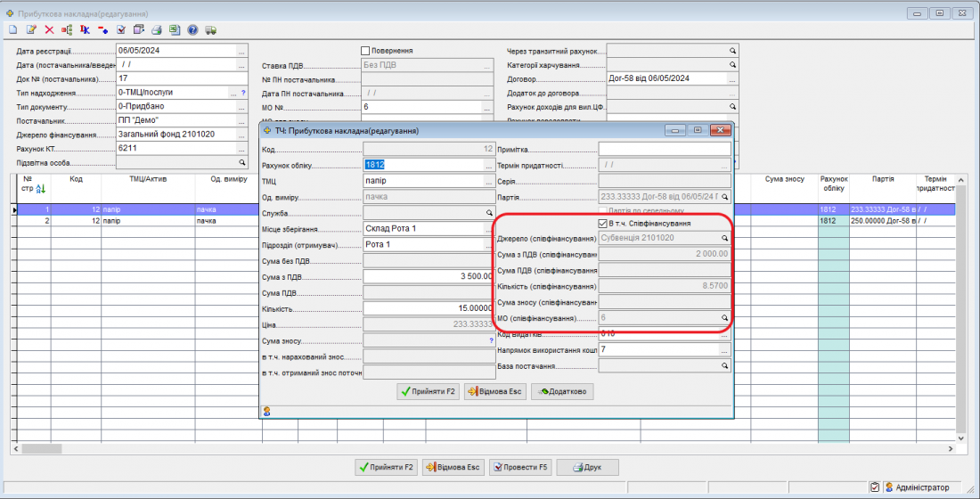This screenshot has height=499, width=980.
Task: Click the ДК debit-credit toolbar icon
Action: 85,29
